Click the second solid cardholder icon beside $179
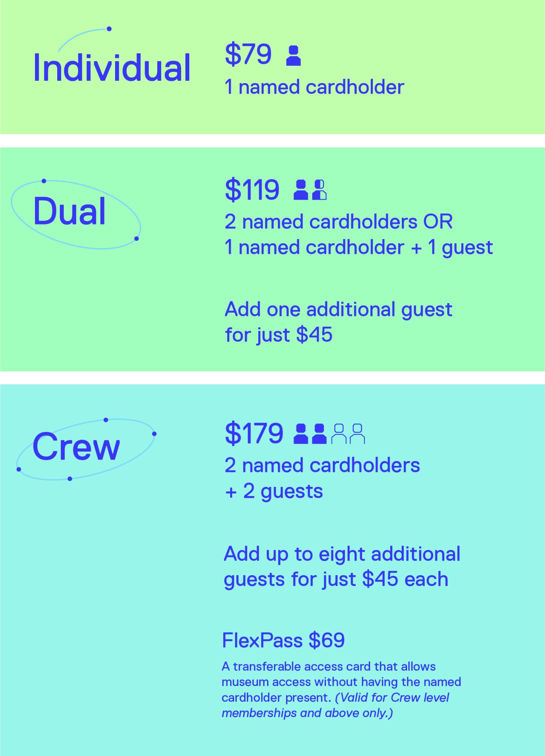The image size is (545, 756). (319, 433)
